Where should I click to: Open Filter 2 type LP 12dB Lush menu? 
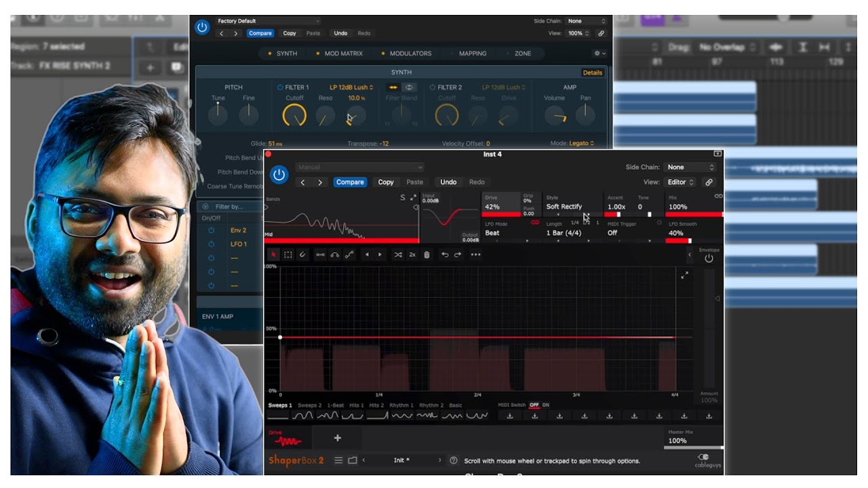point(504,87)
